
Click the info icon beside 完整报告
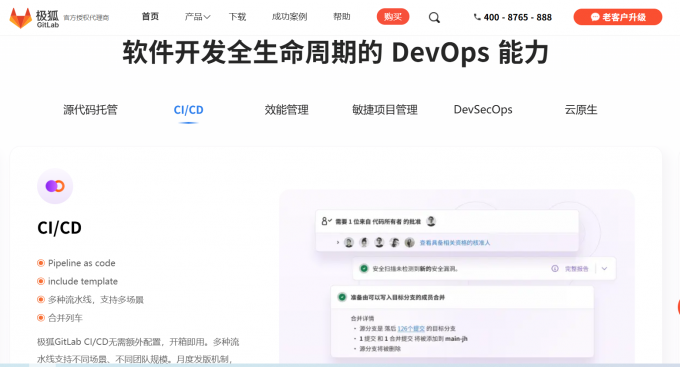(555, 269)
